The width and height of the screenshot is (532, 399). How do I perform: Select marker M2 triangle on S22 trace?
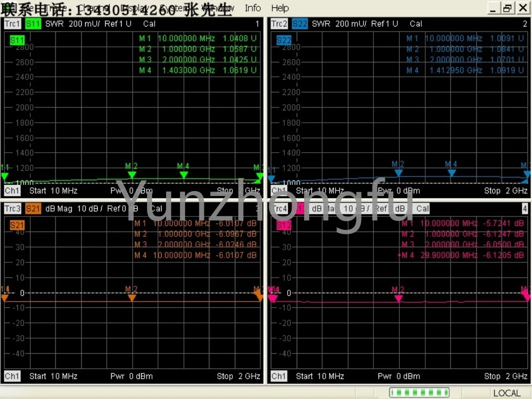pos(399,173)
